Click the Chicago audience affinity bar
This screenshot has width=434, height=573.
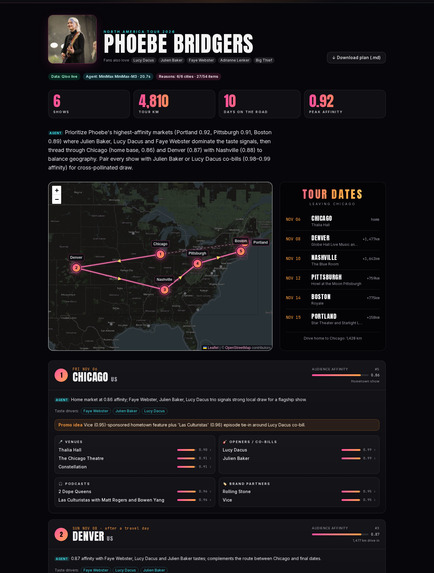coord(340,375)
